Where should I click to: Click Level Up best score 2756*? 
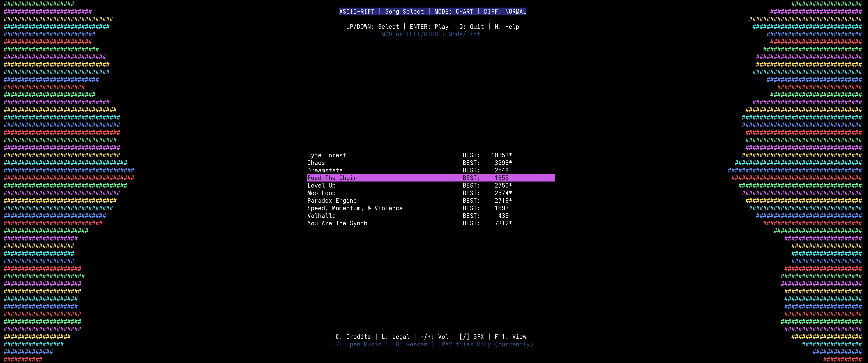503,186
